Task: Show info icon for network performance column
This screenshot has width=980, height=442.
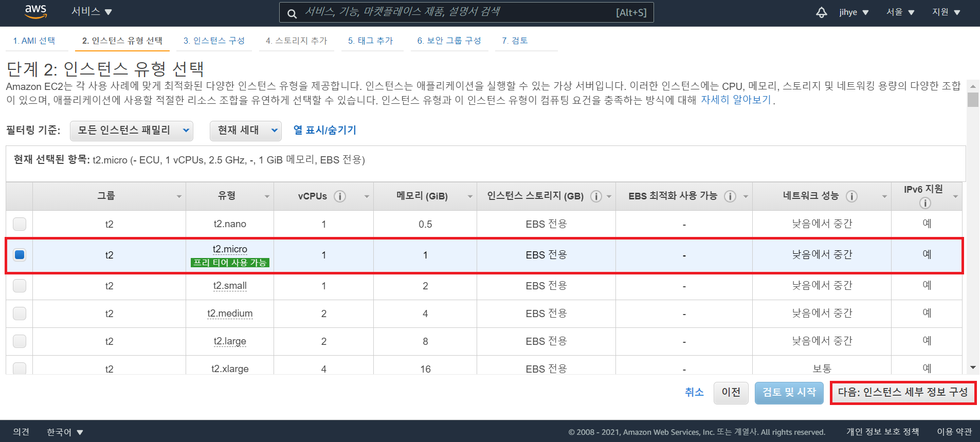Action: pos(851,196)
